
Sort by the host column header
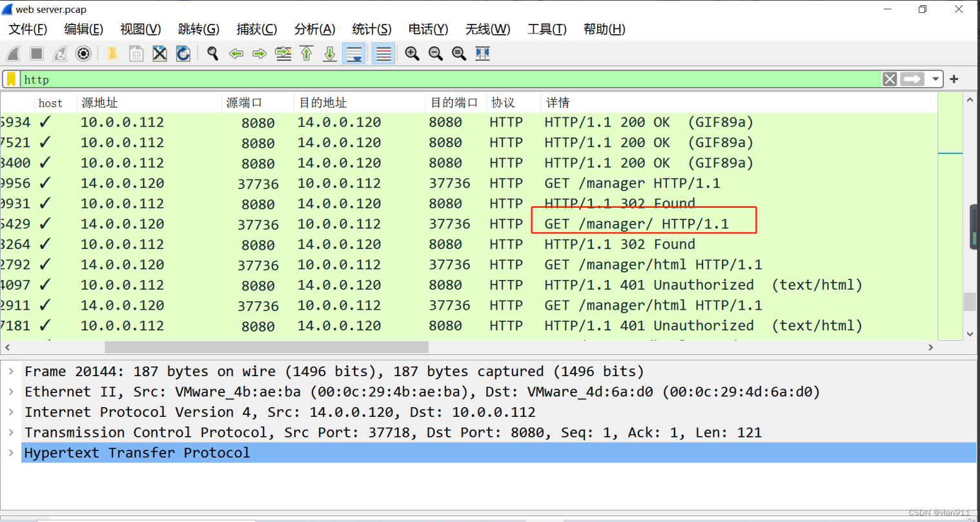(x=56, y=103)
